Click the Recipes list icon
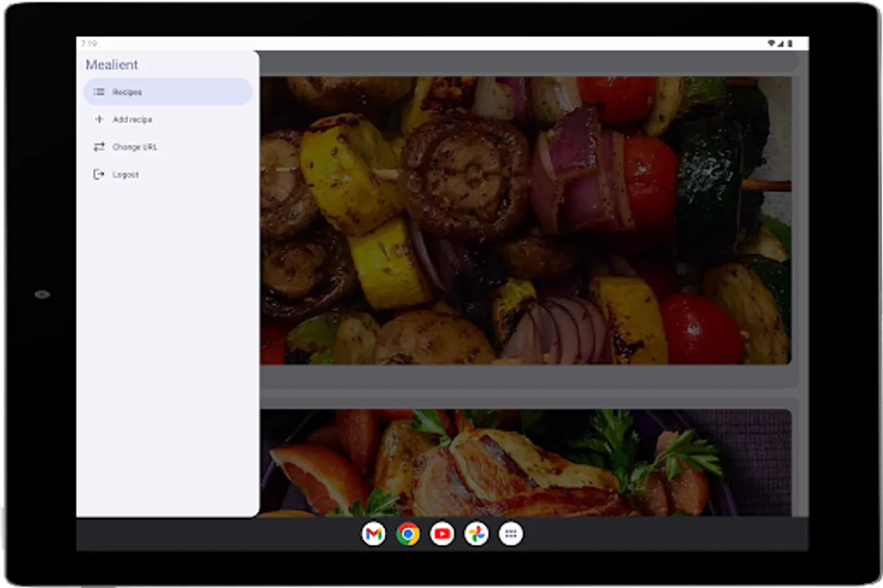883x588 pixels. tap(99, 92)
